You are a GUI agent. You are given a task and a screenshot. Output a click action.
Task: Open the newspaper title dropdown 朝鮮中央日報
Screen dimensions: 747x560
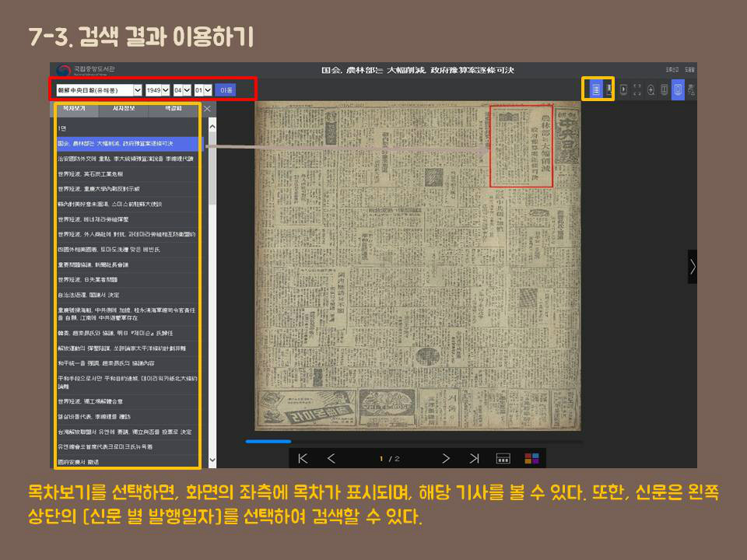click(99, 90)
